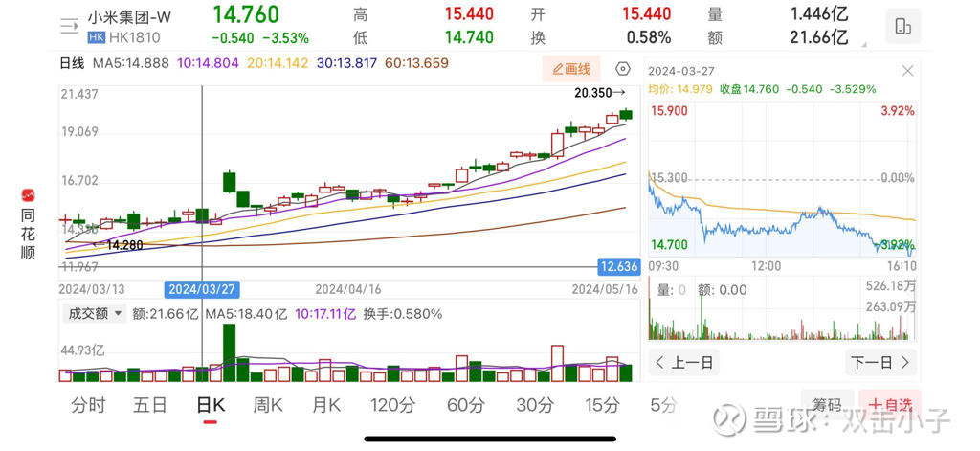Click volume MA5:18.40亿 label
The width and height of the screenshot is (980, 451).
pos(246,313)
